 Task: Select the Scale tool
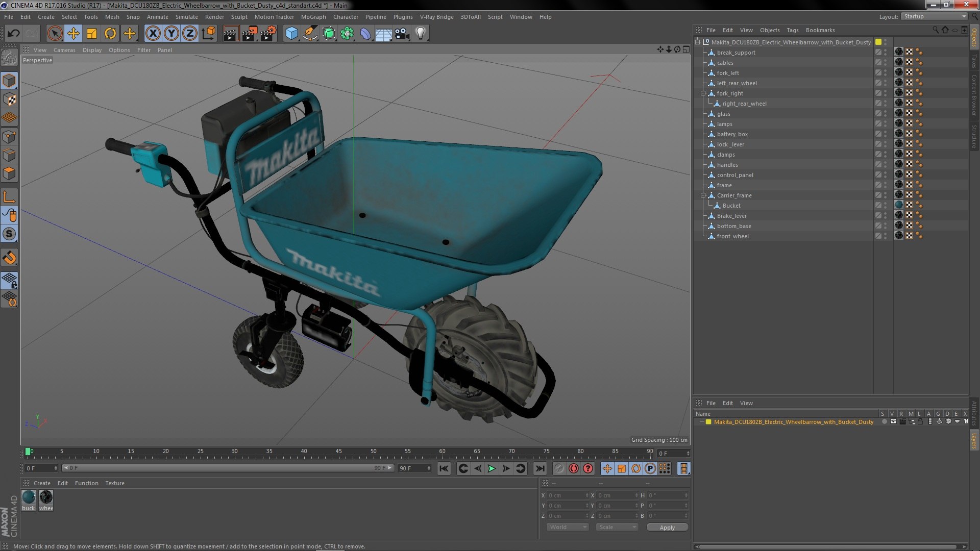92,34
